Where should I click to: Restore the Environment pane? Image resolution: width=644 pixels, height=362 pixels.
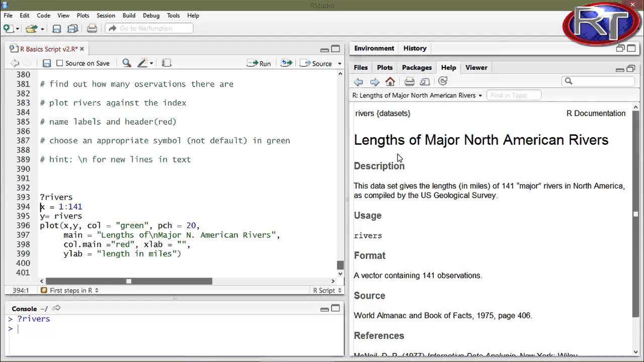point(620,49)
